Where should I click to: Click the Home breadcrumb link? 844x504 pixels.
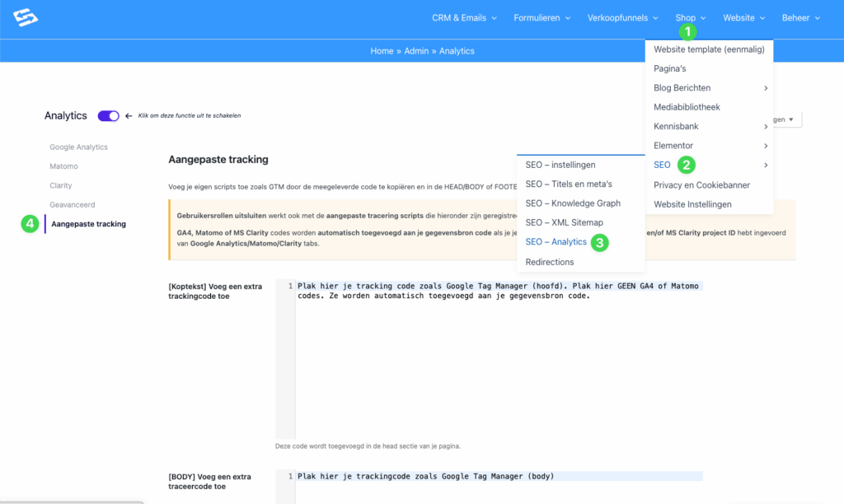(382, 51)
